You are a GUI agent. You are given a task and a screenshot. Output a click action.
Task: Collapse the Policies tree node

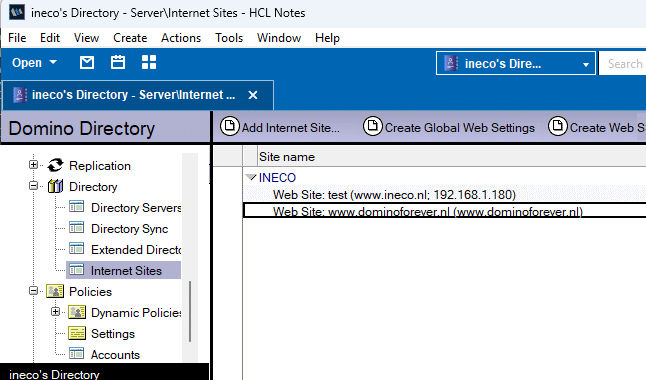tap(33, 291)
